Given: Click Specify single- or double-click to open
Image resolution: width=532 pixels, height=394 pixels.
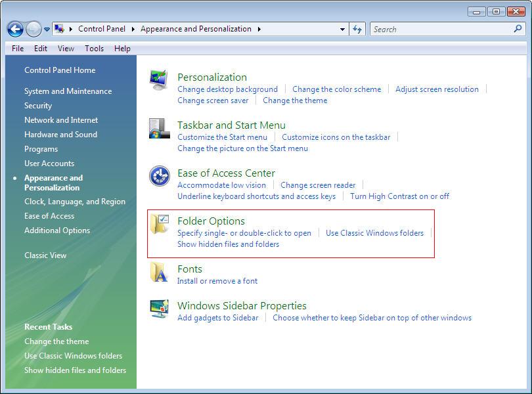Looking at the screenshot, I should tap(244, 233).
